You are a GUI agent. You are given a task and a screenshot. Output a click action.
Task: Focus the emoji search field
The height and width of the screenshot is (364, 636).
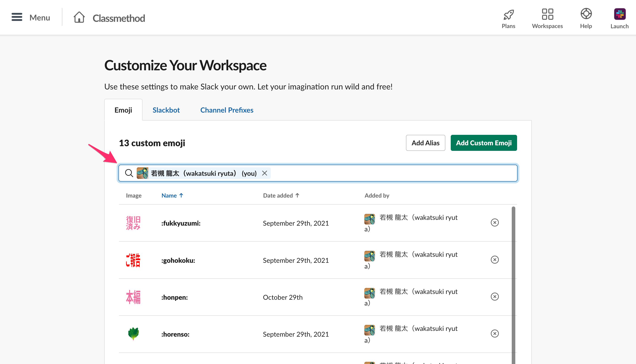click(x=318, y=173)
